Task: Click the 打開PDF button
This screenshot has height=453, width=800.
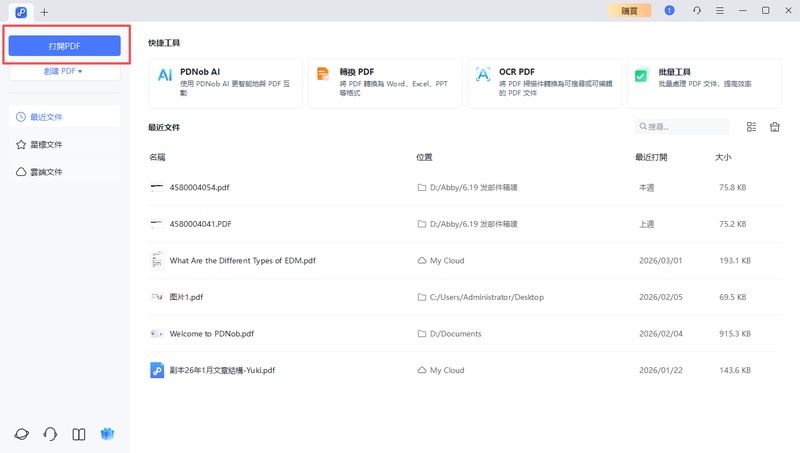Action: click(64, 46)
